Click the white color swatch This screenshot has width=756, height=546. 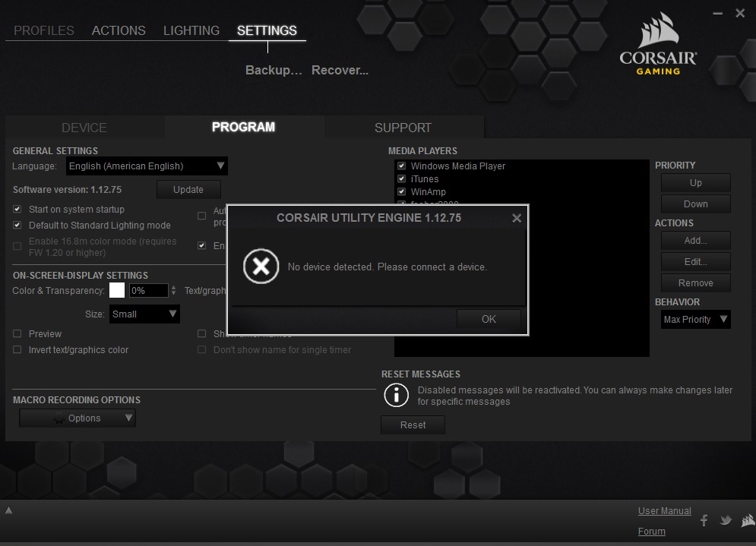click(117, 290)
